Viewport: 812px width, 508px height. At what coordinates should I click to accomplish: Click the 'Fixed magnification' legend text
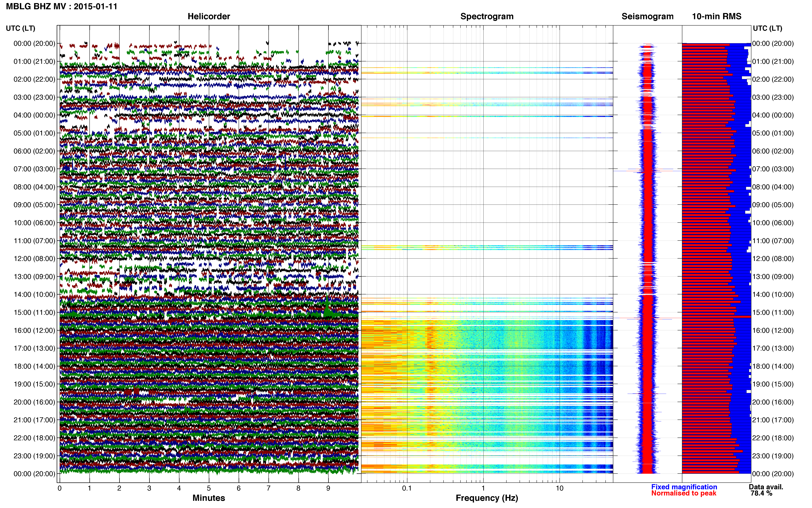click(x=684, y=487)
